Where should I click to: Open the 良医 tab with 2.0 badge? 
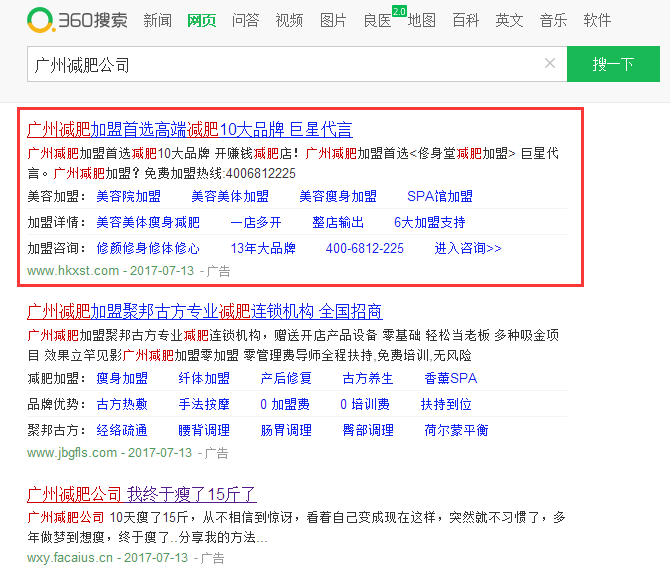click(378, 20)
